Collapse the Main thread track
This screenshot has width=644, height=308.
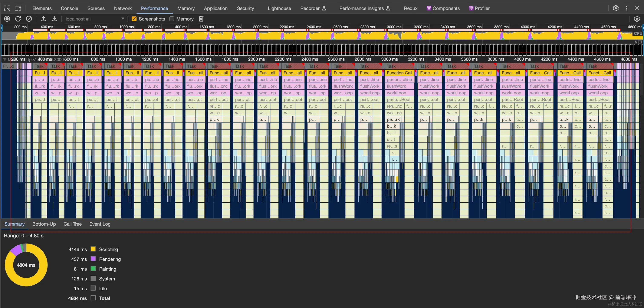click(x=4, y=59)
